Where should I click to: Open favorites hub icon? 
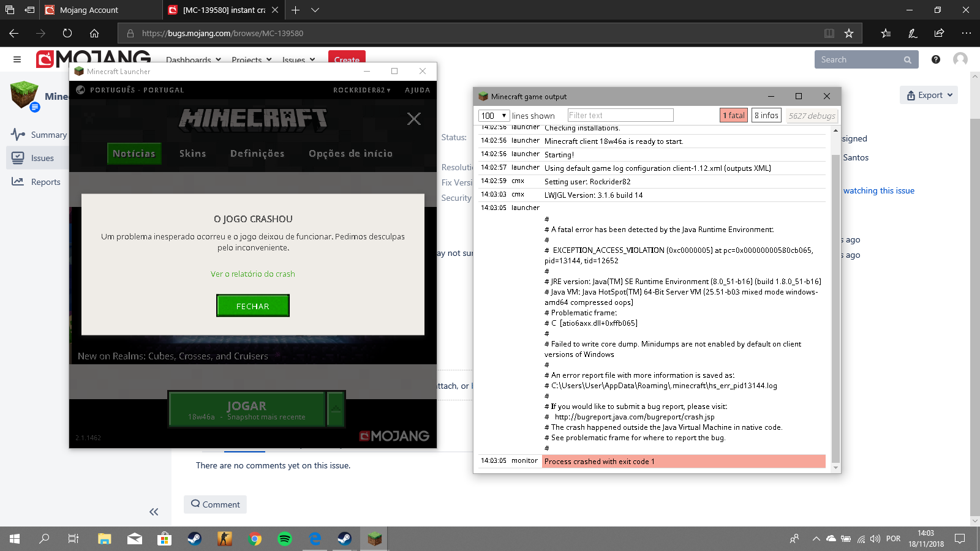click(x=886, y=33)
